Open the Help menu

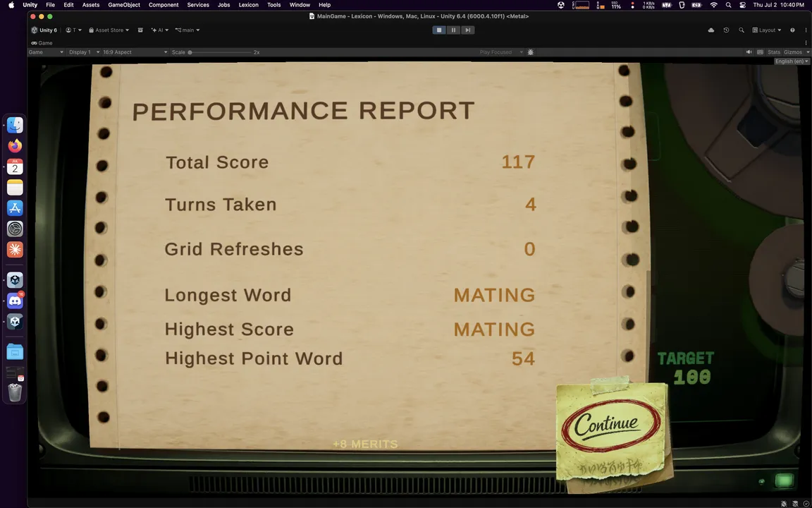pyautogui.click(x=325, y=5)
